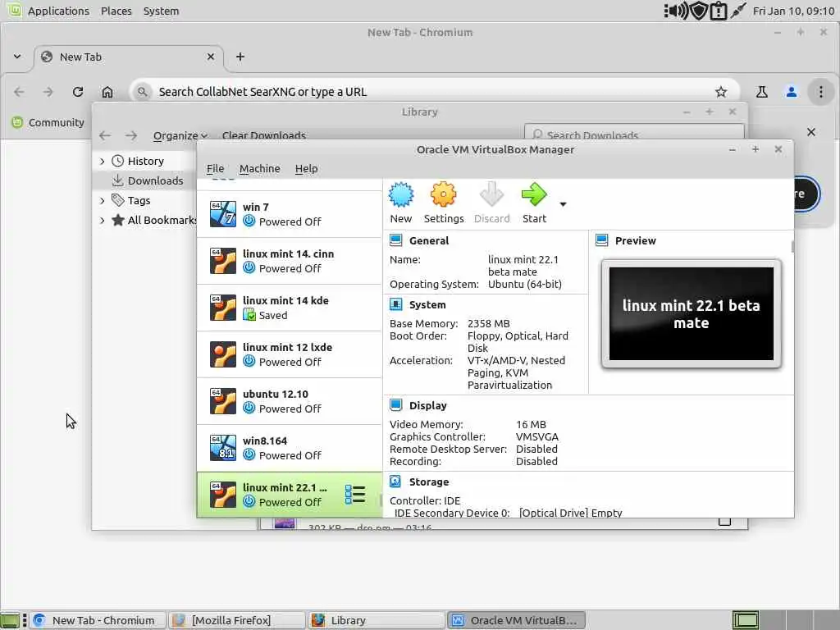
Task: Select linux mint 14 kde machine icon
Action: pyautogui.click(x=223, y=308)
